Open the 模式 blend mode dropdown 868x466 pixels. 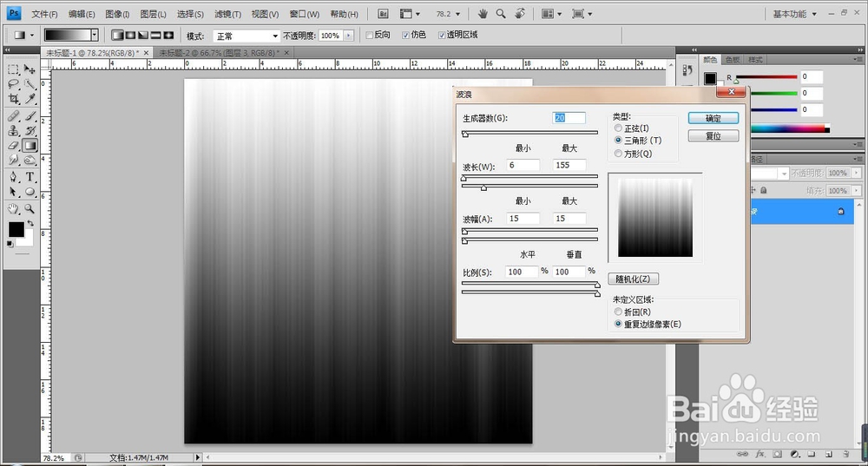[x=247, y=36]
